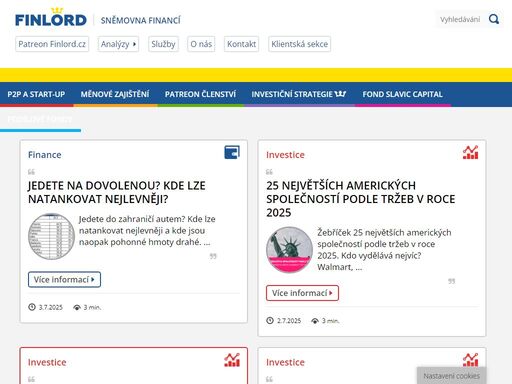
Task: Open Patreon Finlord.cz link
Action: [52, 44]
